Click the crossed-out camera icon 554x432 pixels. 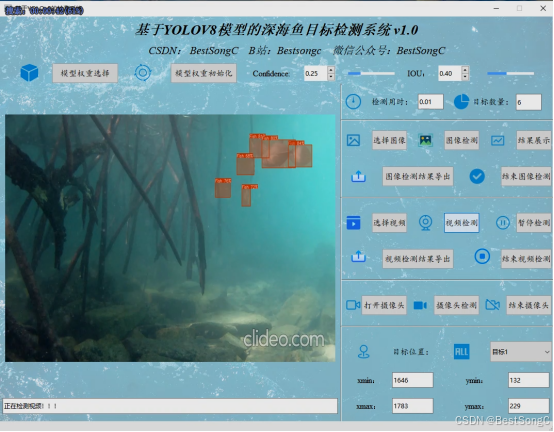(x=493, y=304)
